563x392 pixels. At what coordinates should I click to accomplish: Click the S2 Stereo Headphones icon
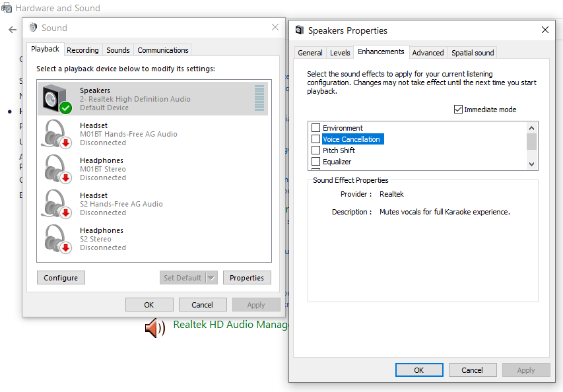(56, 239)
